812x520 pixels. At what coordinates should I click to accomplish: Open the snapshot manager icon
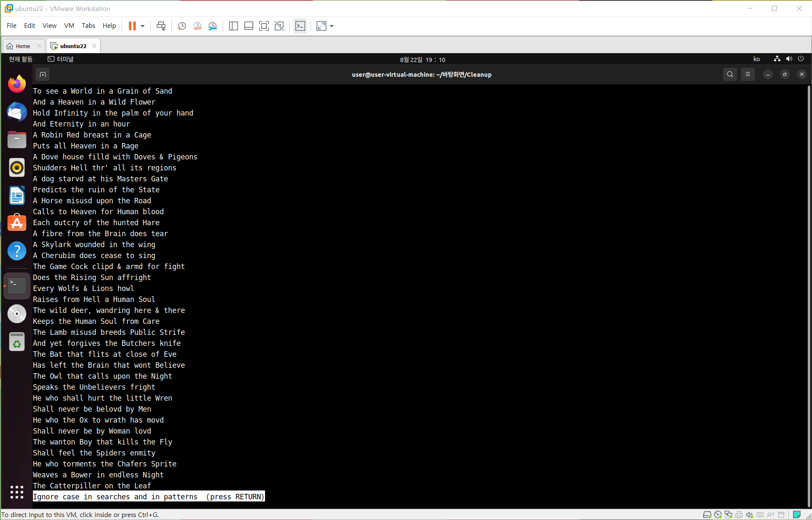coord(213,26)
